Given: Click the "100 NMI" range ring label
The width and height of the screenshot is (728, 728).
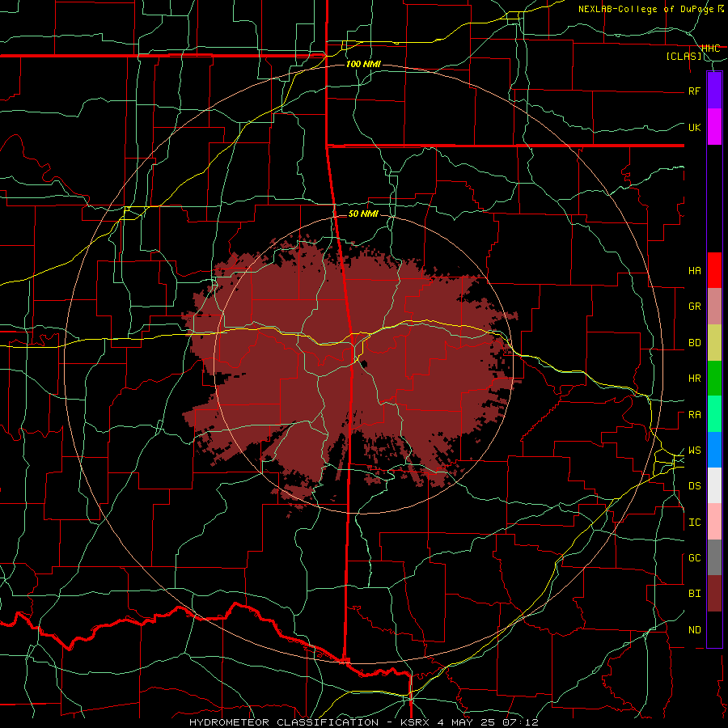Looking at the screenshot, I should (363, 64).
